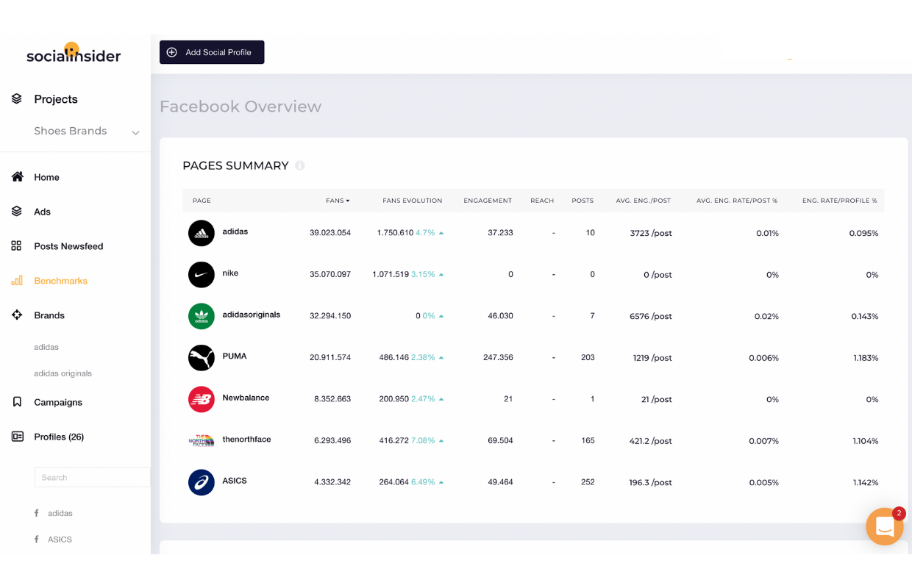The width and height of the screenshot is (912, 588).
Task: Click the Posts Newsfeed grid icon
Action: 17,245
